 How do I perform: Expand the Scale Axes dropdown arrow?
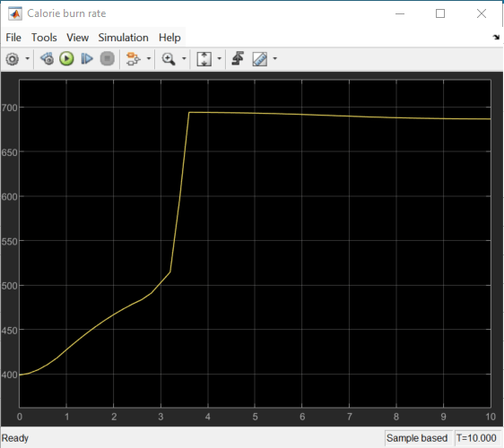pyautogui.click(x=219, y=59)
